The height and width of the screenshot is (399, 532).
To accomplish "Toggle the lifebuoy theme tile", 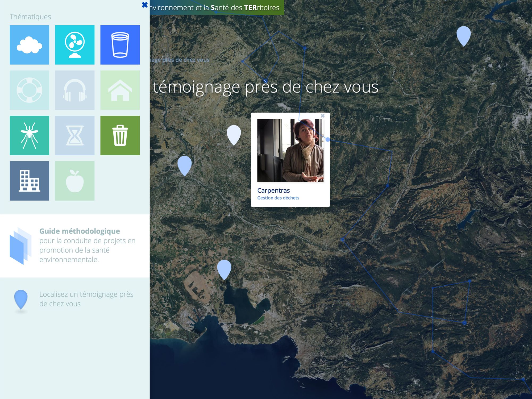I will (x=29, y=90).
